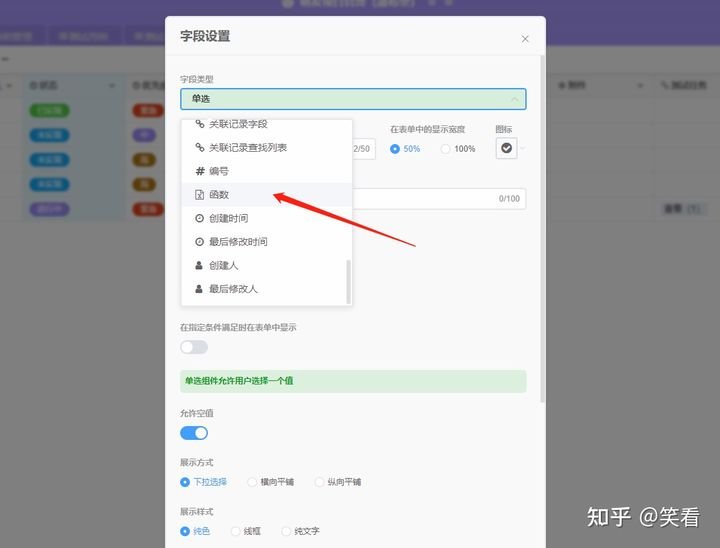Click the person icon beside 最后修改人
The width and height of the screenshot is (720, 548).
199,289
